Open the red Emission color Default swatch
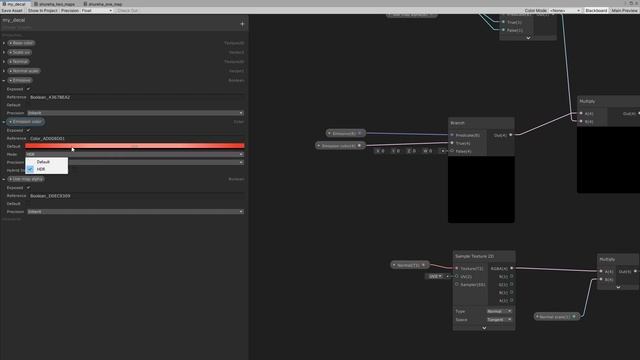The width and height of the screenshot is (640, 360). 135,146
